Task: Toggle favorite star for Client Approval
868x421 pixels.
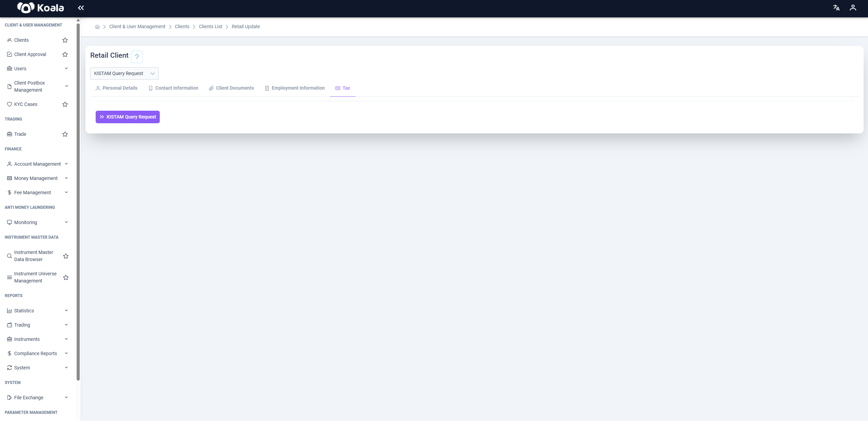Action: coord(65,54)
